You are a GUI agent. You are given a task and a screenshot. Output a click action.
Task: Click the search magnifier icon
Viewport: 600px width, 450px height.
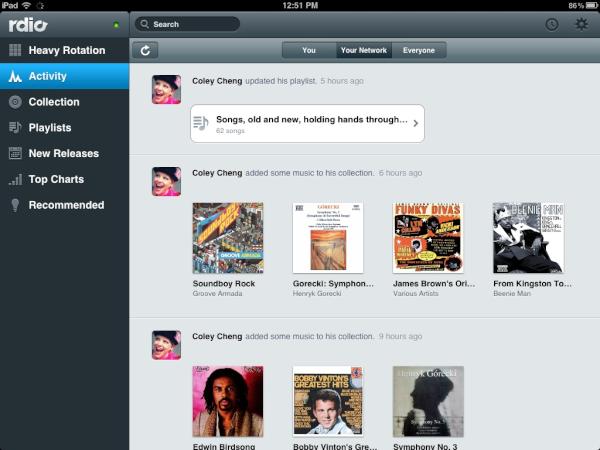144,24
